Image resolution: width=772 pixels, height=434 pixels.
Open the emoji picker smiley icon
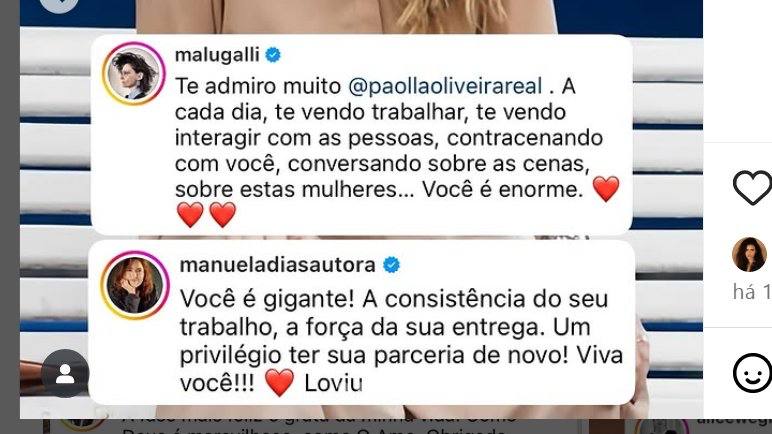pos(753,373)
